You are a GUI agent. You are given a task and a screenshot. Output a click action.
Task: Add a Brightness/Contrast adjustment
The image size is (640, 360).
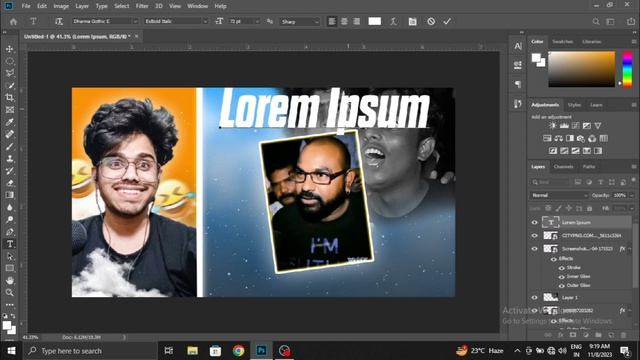553,126
